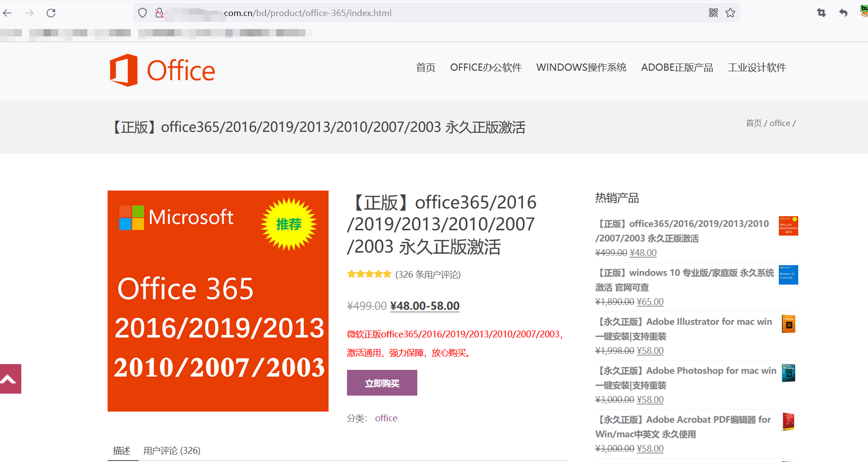Image resolution: width=868 pixels, height=462 pixels.
Task: Click the 热销产品 heading
Action: click(x=617, y=198)
